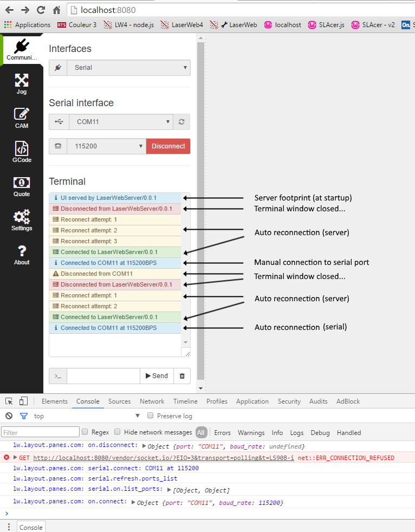Open the top execution context dropdown
The image size is (415, 532).
click(x=87, y=416)
